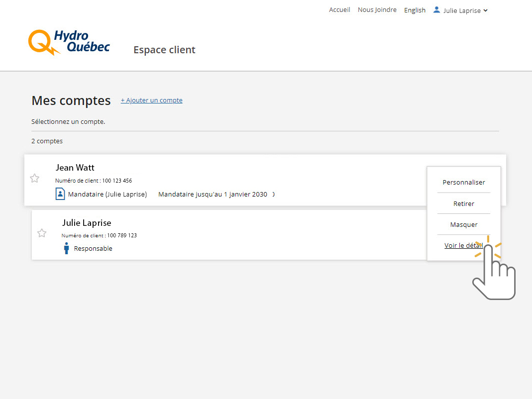Screen dimensions: 532x399
Task: Click the Espace client title
Action: click(164, 50)
